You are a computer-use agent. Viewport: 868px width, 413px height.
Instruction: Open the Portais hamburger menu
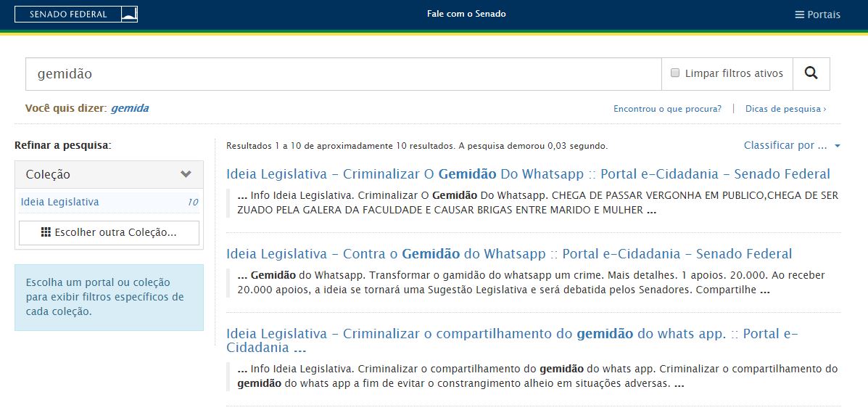click(817, 15)
